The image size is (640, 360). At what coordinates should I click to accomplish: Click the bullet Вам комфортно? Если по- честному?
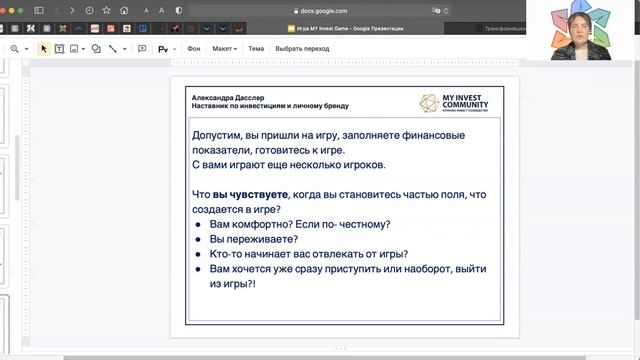click(x=300, y=224)
